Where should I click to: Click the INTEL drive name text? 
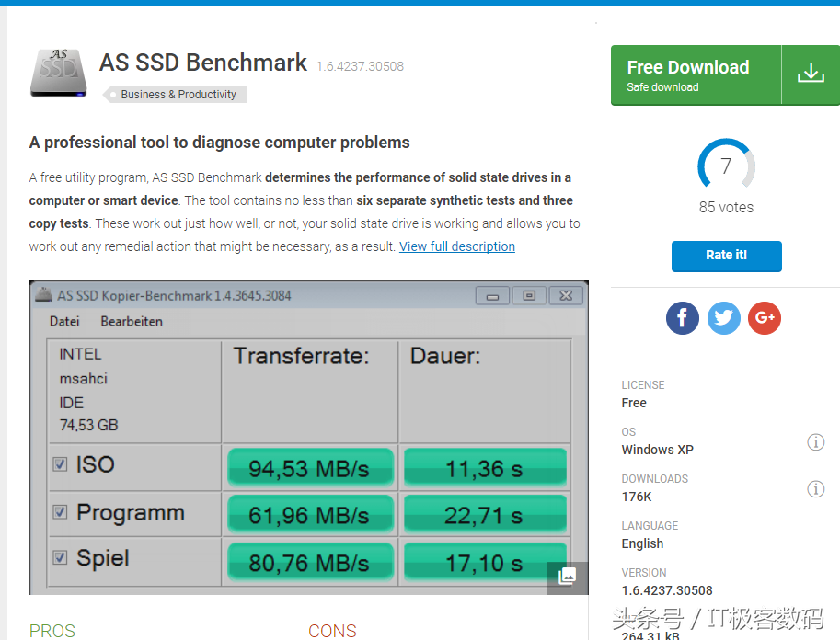click(x=80, y=354)
